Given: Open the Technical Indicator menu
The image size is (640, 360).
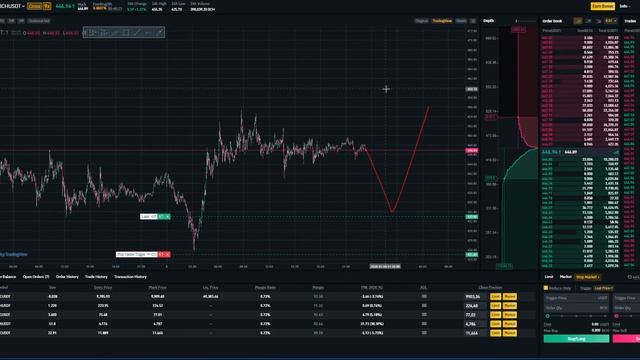Looking at the screenshot, I should tap(39, 21).
